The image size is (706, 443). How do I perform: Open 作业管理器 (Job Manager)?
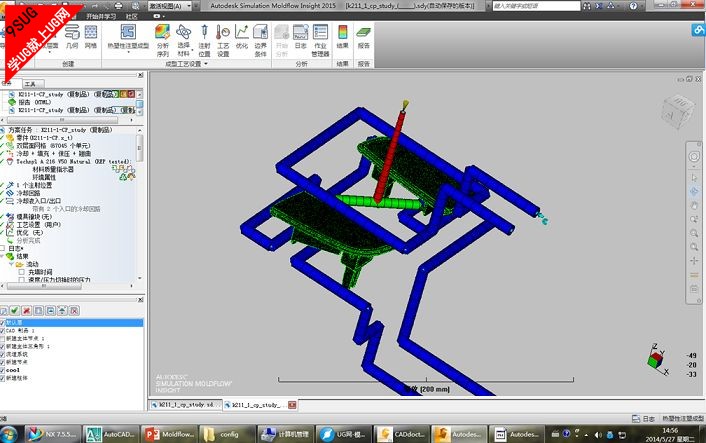point(320,40)
